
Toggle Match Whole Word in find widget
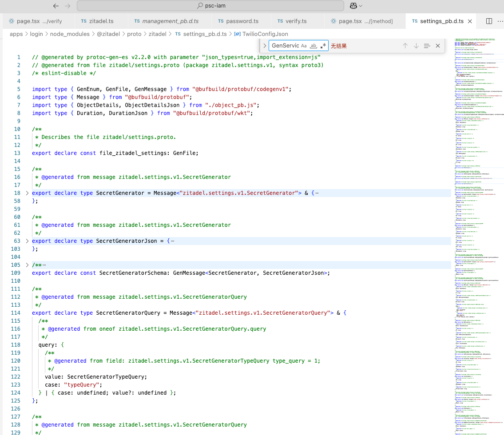pos(314,46)
